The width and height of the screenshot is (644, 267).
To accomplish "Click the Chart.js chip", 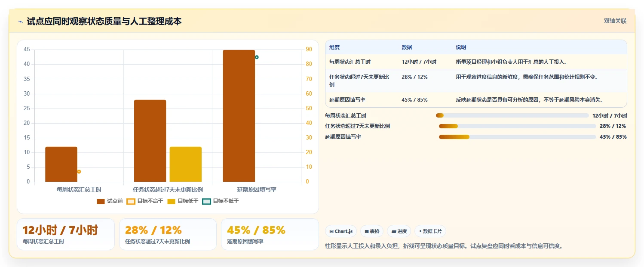I will pos(341,231).
